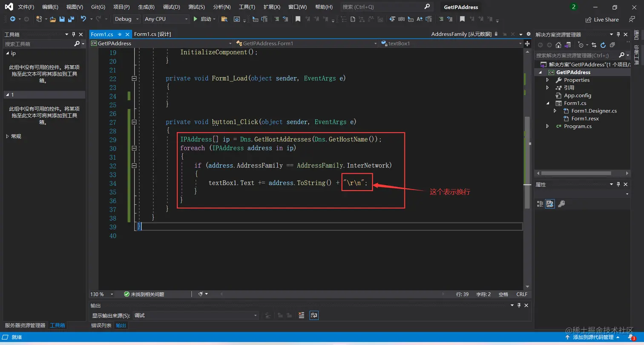The image size is (644, 345).
Task: Toggle categorized view in Properties panel
Action: click(x=540, y=204)
